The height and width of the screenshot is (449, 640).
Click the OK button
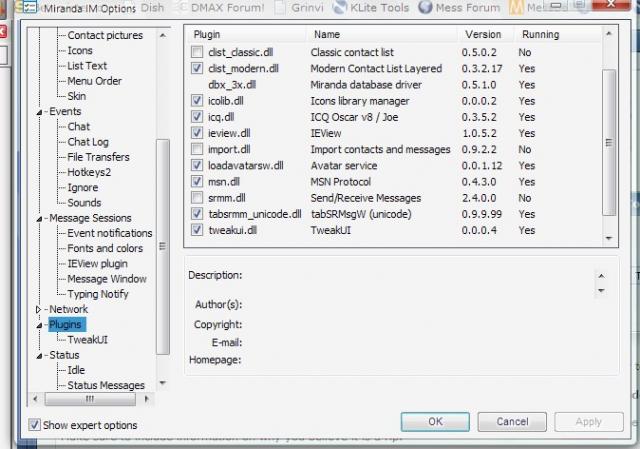(x=435, y=421)
